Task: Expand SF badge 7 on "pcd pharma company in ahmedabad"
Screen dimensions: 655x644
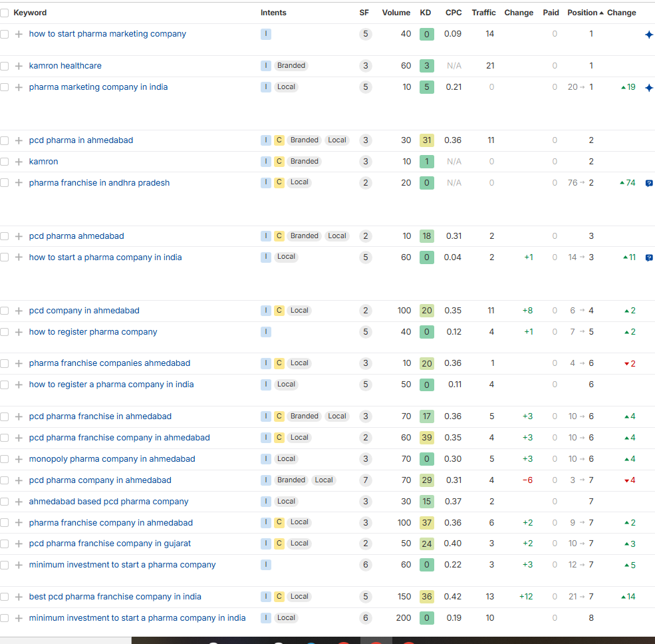Action: point(365,480)
